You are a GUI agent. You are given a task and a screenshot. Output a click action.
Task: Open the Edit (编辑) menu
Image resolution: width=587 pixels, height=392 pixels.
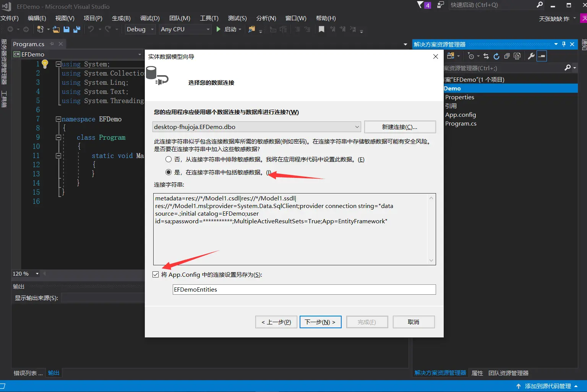tap(37, 18)
